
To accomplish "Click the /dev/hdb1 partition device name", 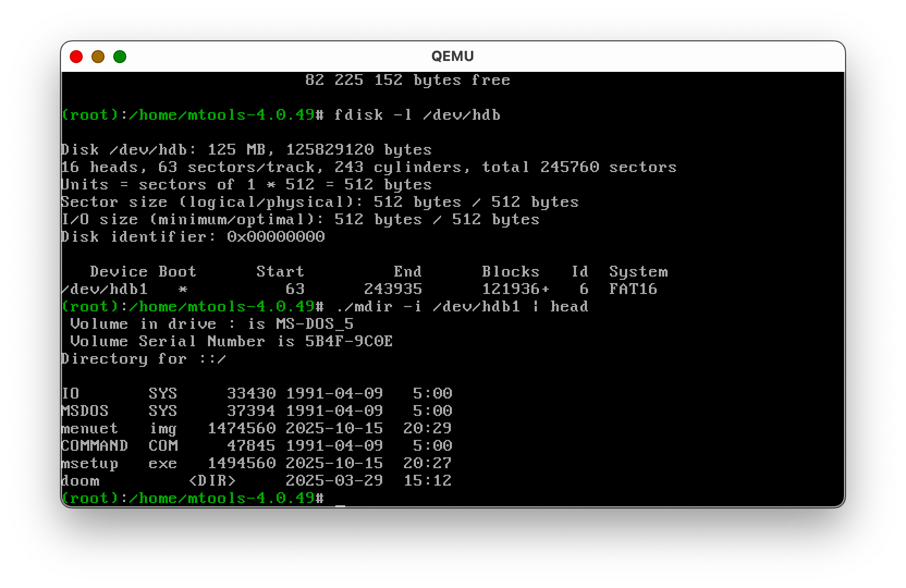I will tap(105, 289).
